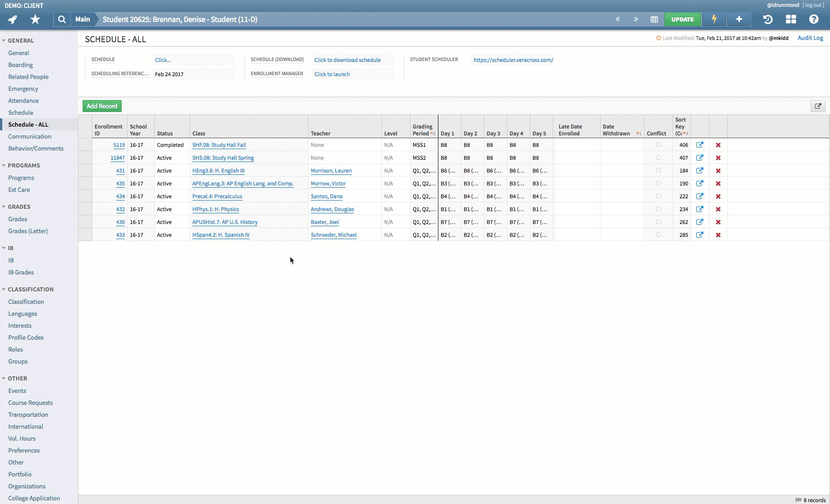Select Grades (Letter) in sidebar
830x504 pixels.
pyautogui.click(x=28, y=231)
